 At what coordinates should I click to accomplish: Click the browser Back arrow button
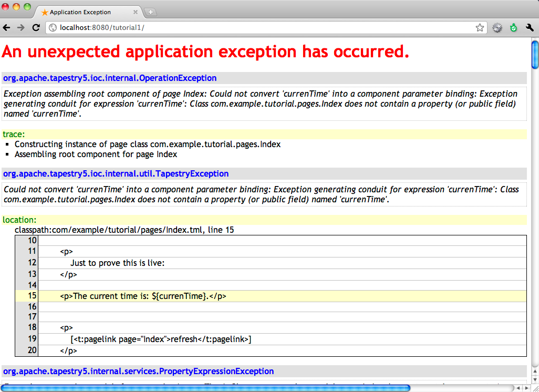click(x=7, y=28)
